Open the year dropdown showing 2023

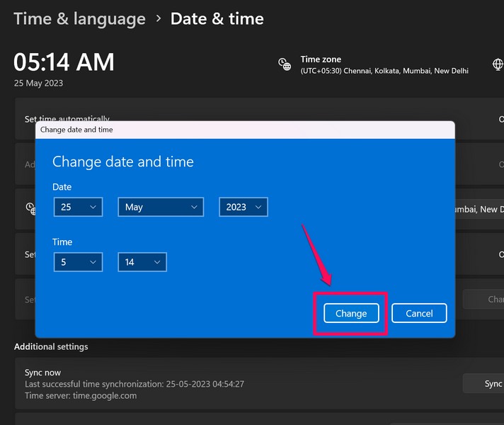243,207
